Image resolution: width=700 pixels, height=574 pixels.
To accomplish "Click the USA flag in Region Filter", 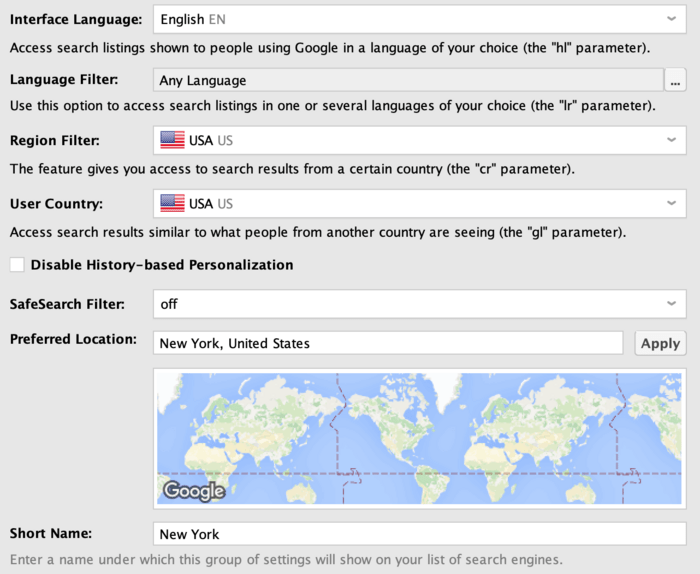I will tap(172, 140).
